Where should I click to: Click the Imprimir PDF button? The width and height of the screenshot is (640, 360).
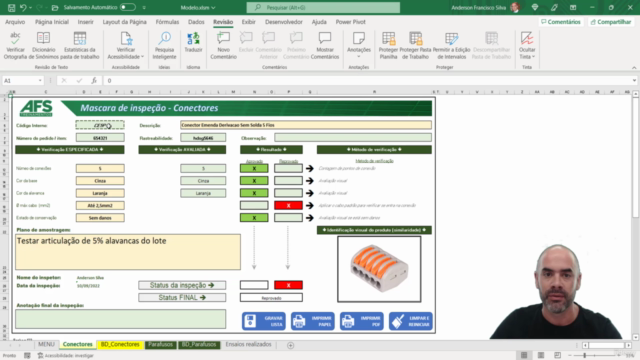[x=362, y=321]
